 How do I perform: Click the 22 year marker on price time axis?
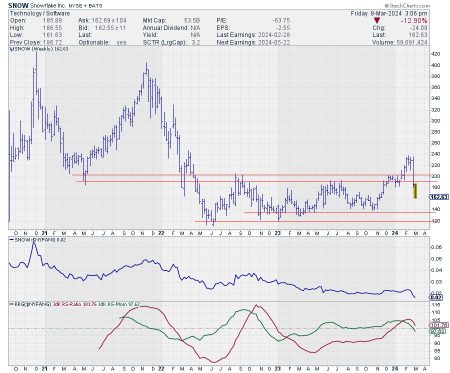tap(161, 233)
